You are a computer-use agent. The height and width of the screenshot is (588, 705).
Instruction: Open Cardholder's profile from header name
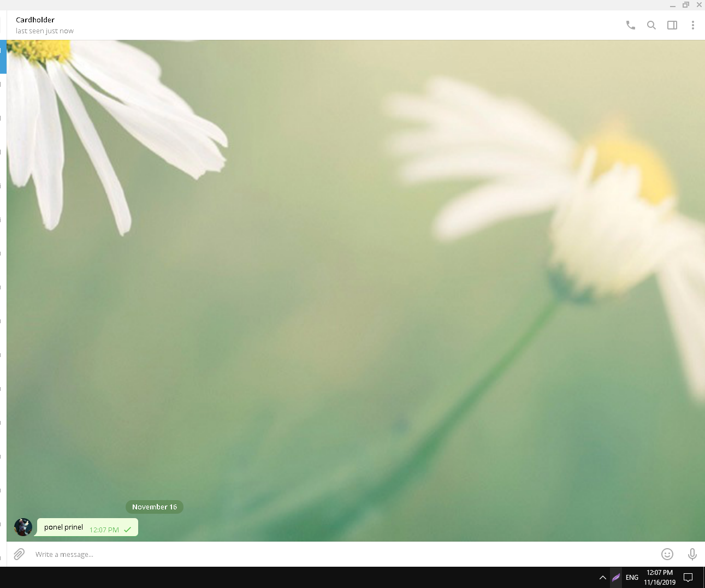tap(35, 20)
